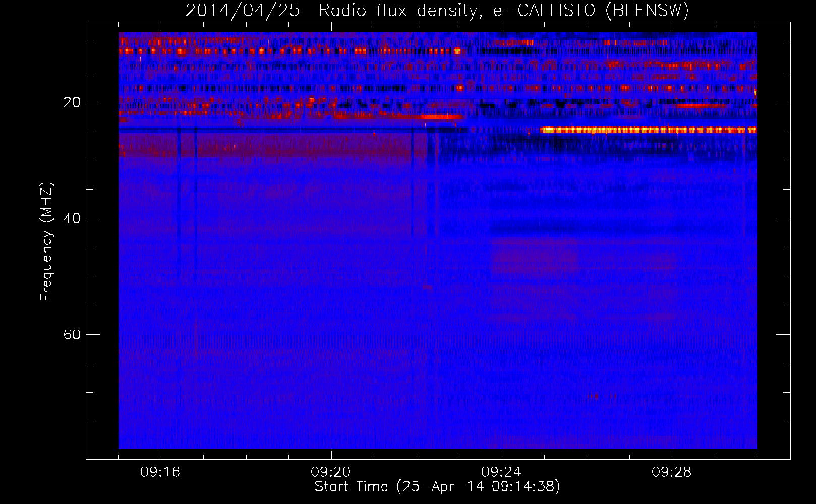Click the plot title '2014/04/25 Radio flux density'
The width and height of the screenshot is (816, 504).
click(x=437, y=10)
